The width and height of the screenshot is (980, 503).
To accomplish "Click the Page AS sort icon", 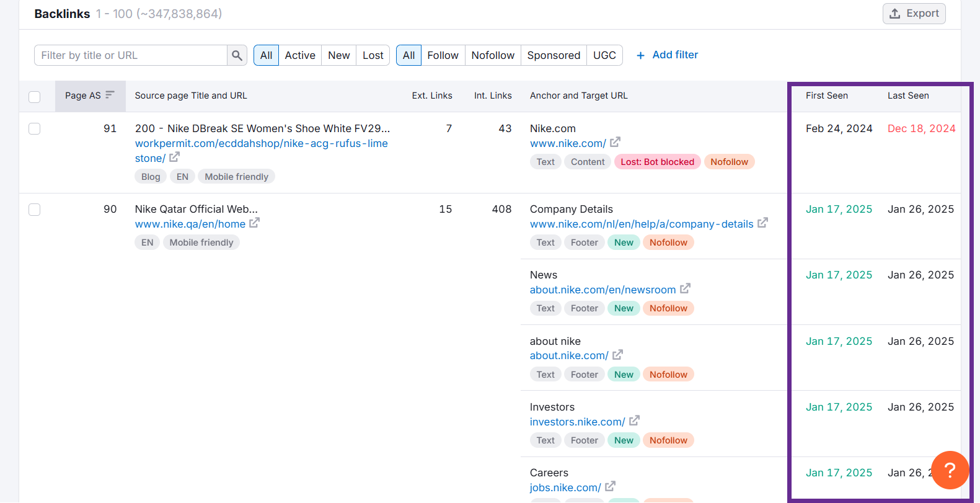I will [110, 95].
